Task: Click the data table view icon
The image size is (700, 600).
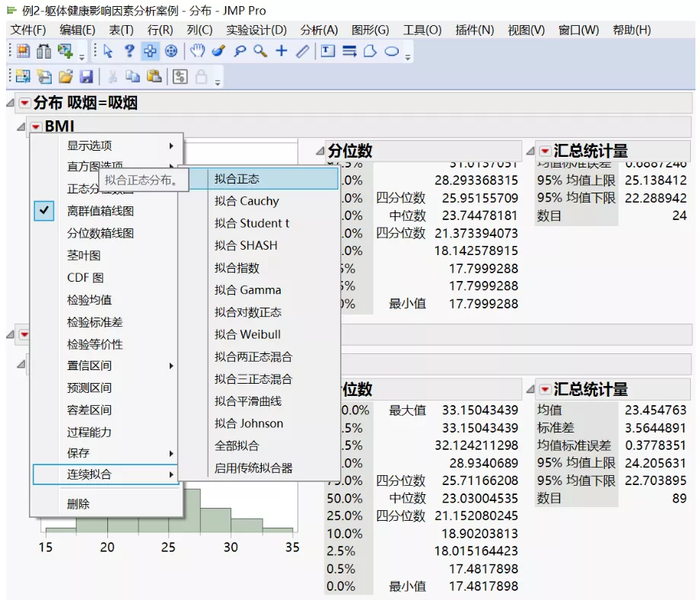Action: [24, 51]
